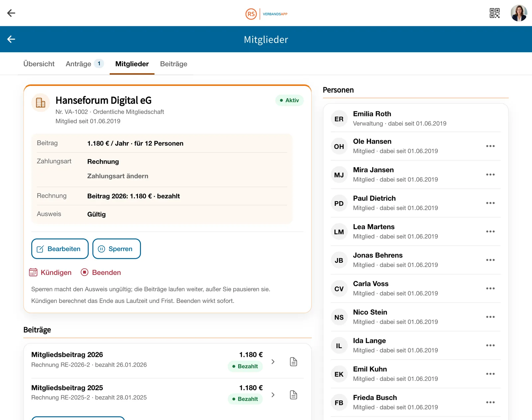Screen dimensions: 532x420
Task: Click the RS Verbandsapp logo
Action: pyautogui.click(x=266, y=14)
